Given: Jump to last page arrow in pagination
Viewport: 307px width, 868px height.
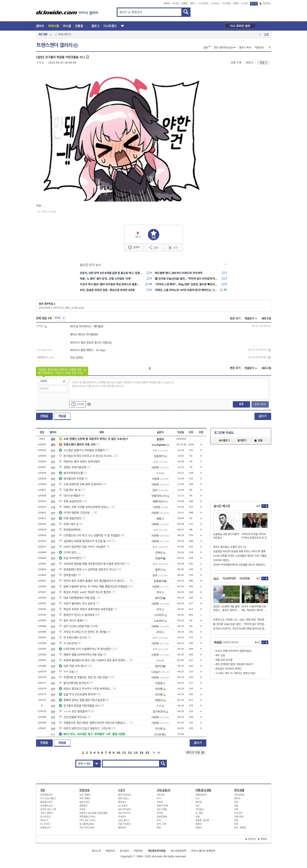Looking at the screenshot, I should pos(159,752).
